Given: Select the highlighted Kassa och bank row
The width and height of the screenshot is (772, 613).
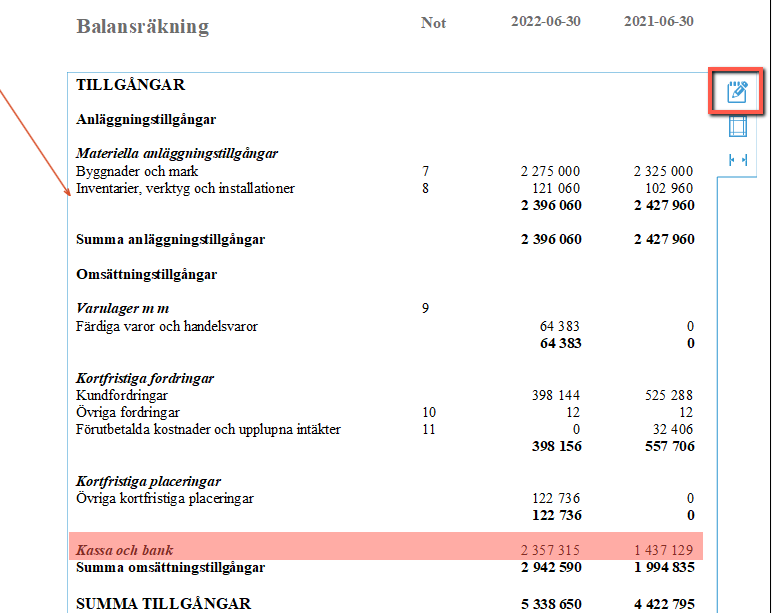Looking at the screenshot, I should tap(386, 546).
